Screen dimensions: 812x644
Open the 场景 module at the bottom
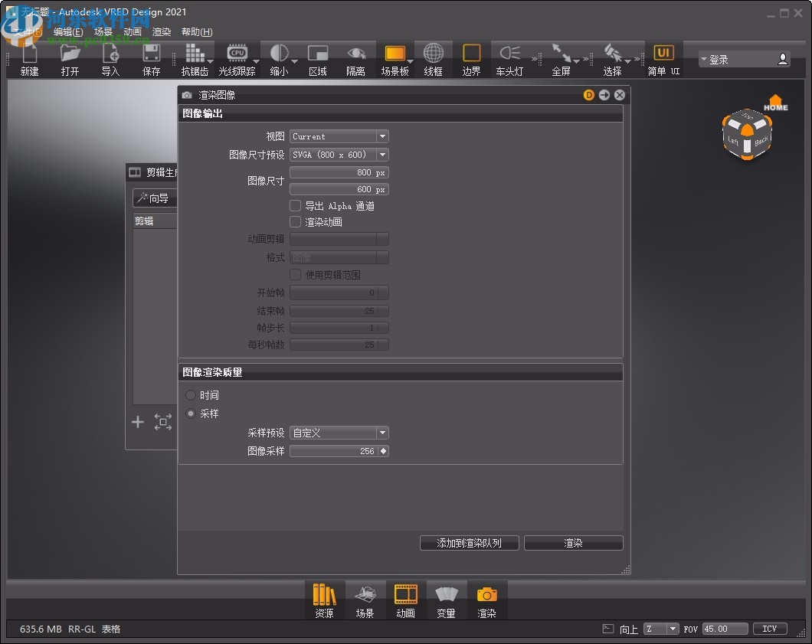365,600
